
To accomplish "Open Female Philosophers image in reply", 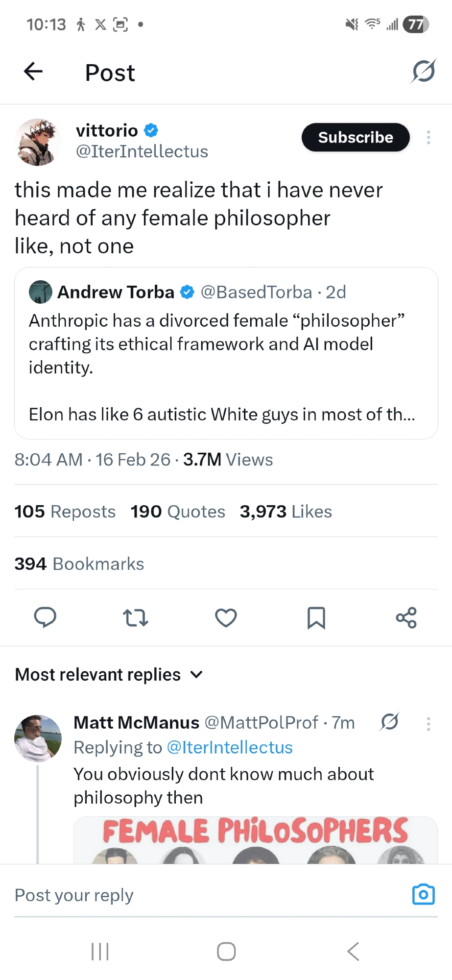I will (255, 840).
